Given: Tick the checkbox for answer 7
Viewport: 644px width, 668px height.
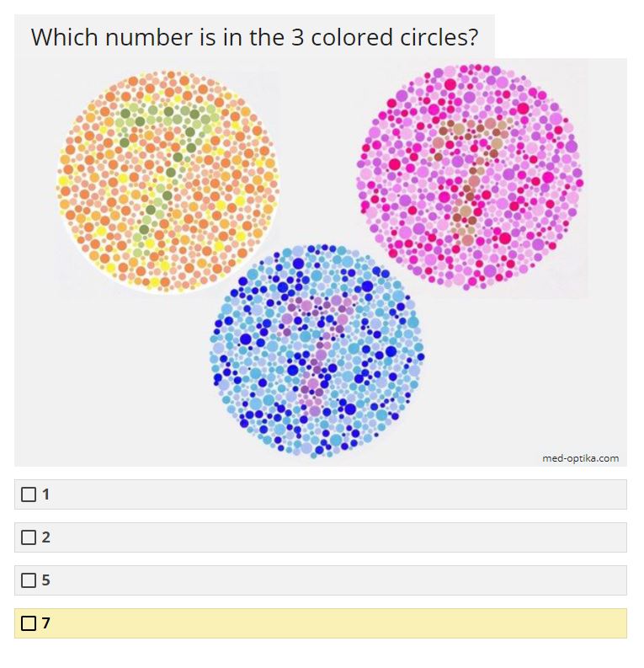Looking at the screenshot, I should (29, 623).
